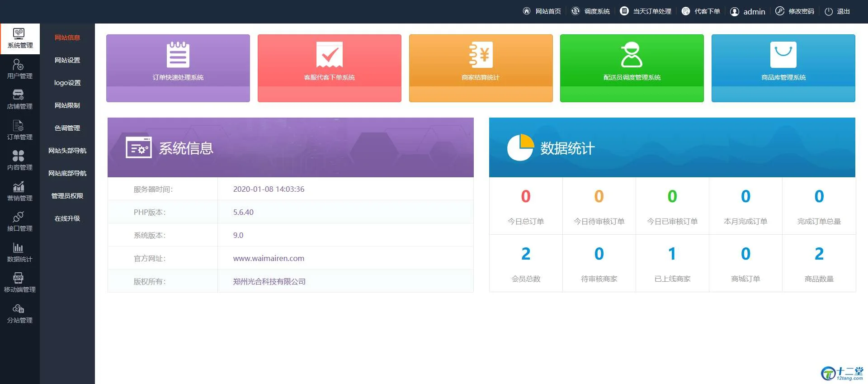Click 退出 to log out
The image size is (868, 384).
click(x=838, y=11)
